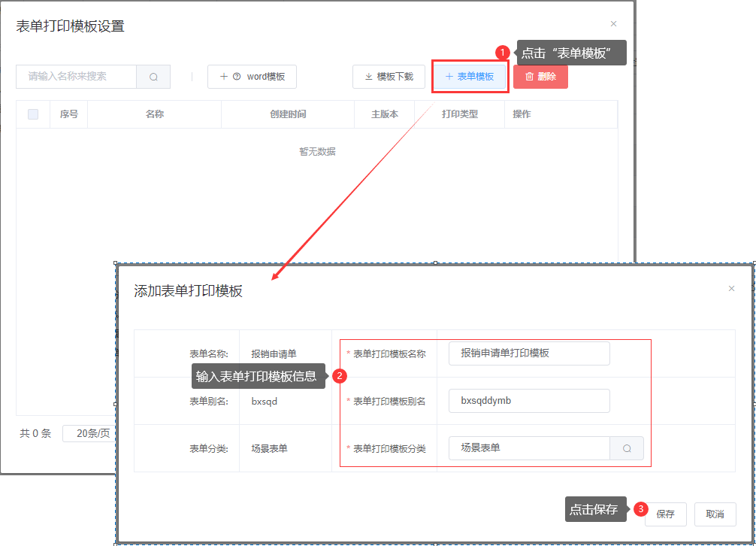Click the search magnifier icon beside name search
The width and height of the screenshot is (756, 546).
[153, 77]
